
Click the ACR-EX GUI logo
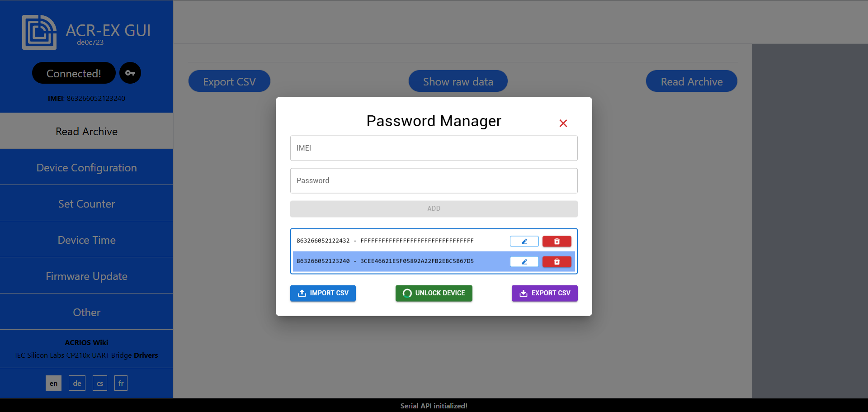point(39,32)
